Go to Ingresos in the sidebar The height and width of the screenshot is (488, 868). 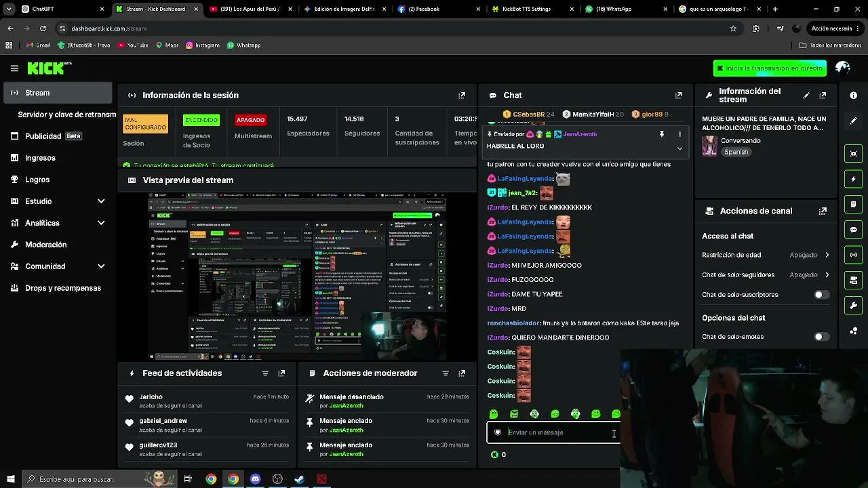click(58, 158)
